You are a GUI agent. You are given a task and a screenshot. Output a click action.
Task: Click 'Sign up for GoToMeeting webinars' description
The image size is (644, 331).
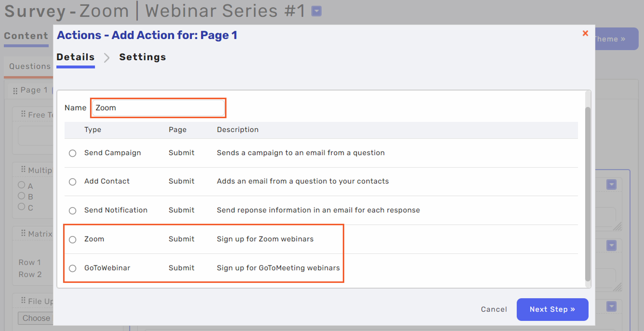[x=278, y=268]
